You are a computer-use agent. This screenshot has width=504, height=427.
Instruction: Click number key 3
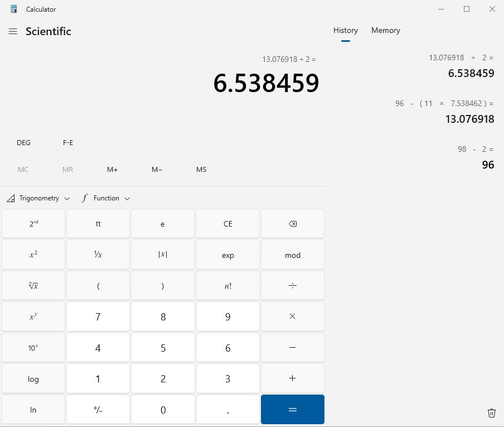point(227,378)
